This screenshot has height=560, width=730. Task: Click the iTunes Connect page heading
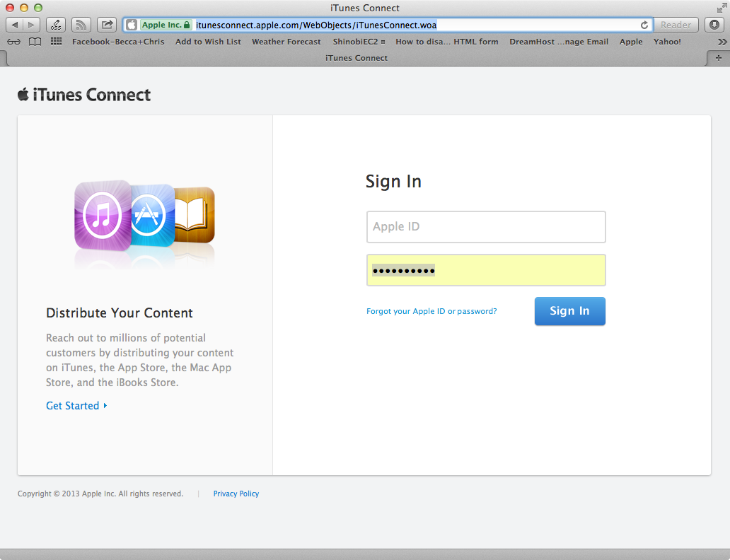coord(92,95)
